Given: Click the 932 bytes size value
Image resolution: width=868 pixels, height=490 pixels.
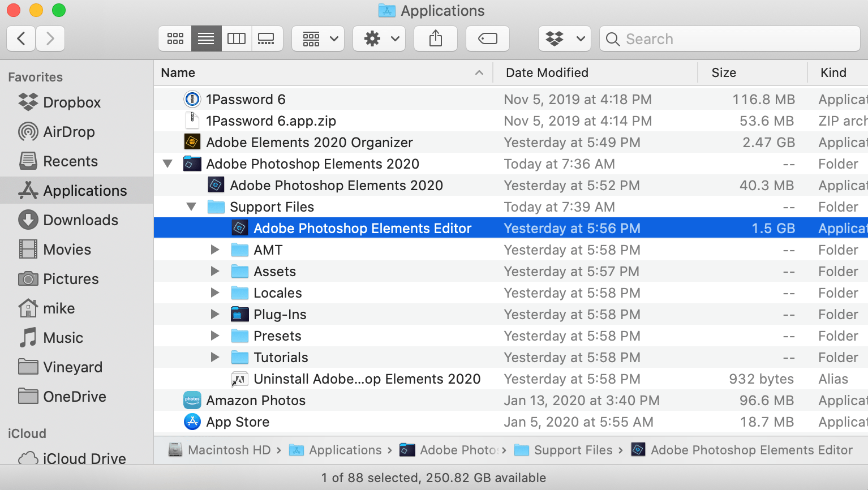Looking at the screenshot, I should coord(762,379).
